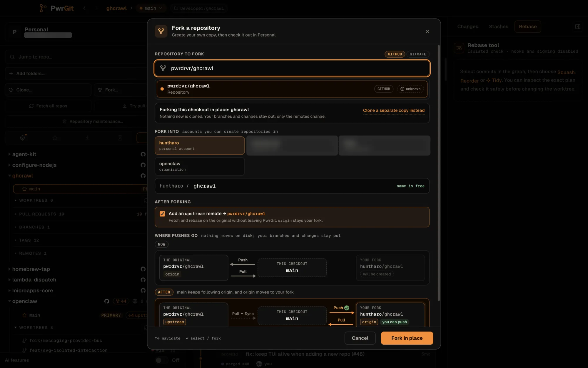
Task: Collapse the ghcrawl repository tree
Action: pos(9,176)
